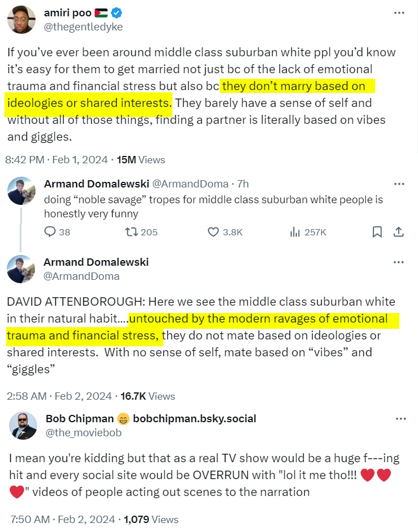Open more options on David Attenborough tweet

[x=399, y=263]
